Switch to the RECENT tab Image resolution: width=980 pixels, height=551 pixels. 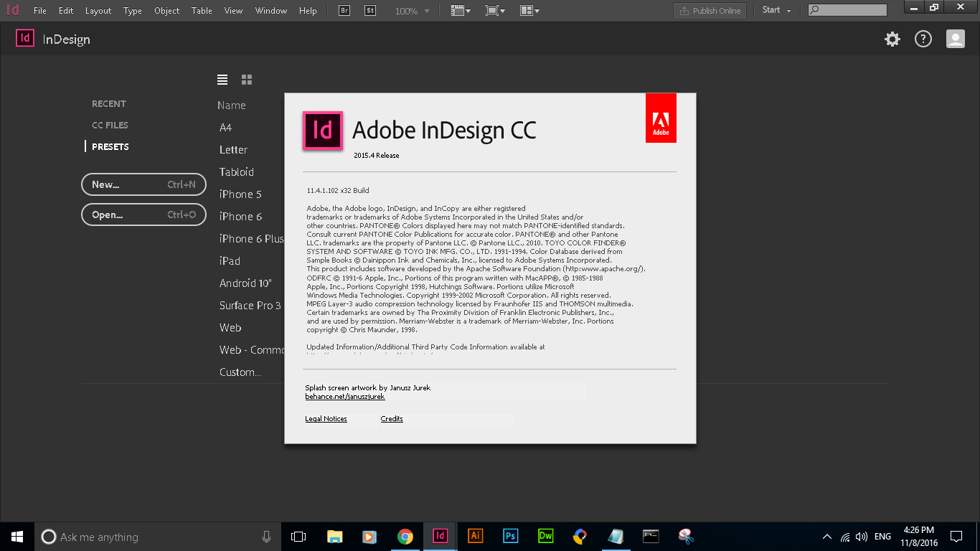[109, 104]
